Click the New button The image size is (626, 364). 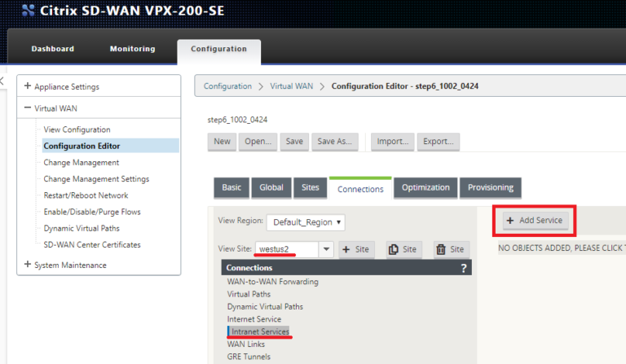click(222, 142)
